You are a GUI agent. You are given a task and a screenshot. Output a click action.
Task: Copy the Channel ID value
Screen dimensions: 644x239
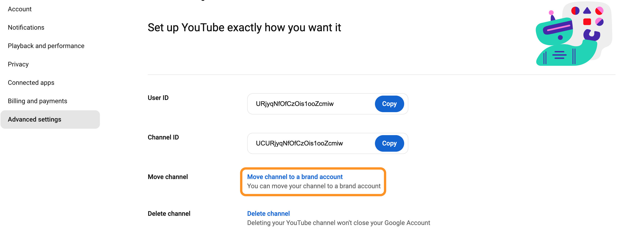click(389, 143)
